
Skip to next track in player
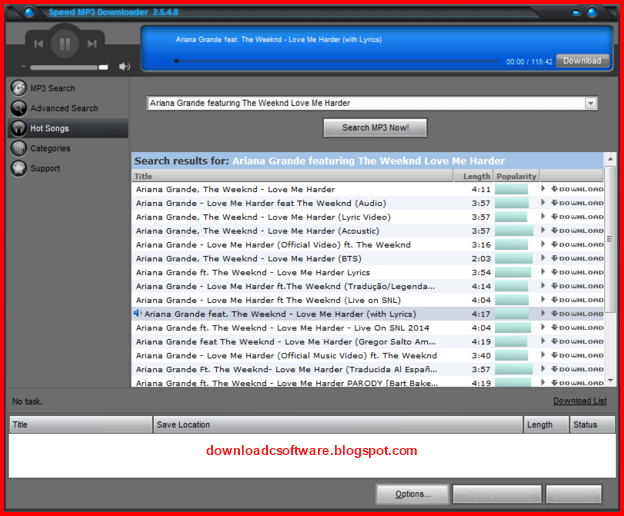pos(92,44)
